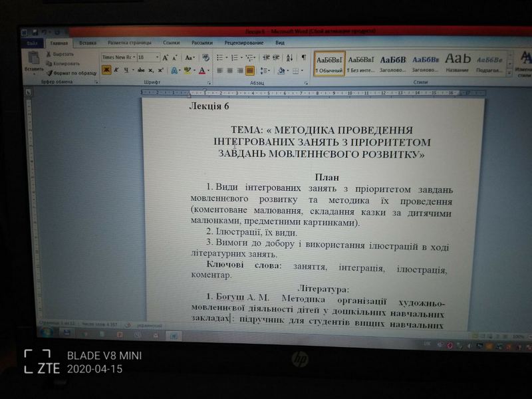Image resolution: width=532 pixels, height=399 pixels.
Task: Switch to the Вставка ribbon tab
Action: [x=87, y=43]
